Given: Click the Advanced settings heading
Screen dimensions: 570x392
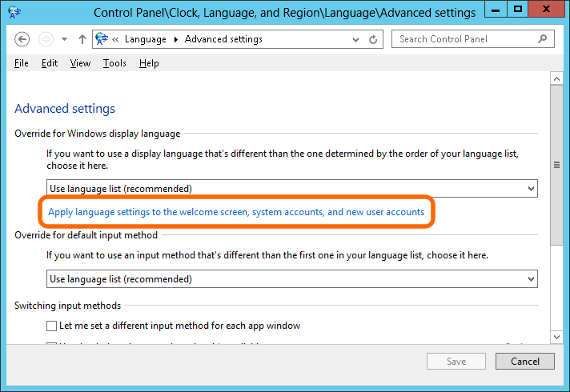Looking at the screenshot, I should pyautogui.click(x=65, y=109).
